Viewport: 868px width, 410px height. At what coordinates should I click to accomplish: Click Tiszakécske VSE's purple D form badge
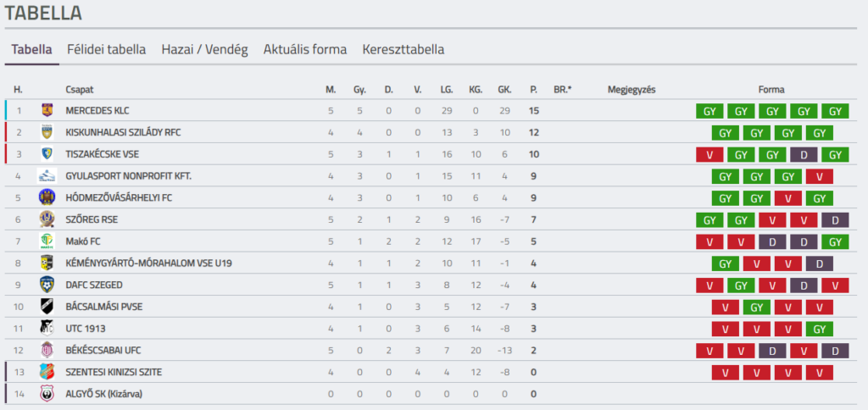pos(804,154)
